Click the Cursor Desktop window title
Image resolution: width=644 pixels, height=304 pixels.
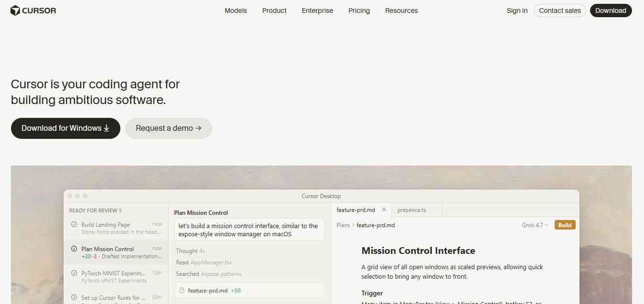point(321,196)
